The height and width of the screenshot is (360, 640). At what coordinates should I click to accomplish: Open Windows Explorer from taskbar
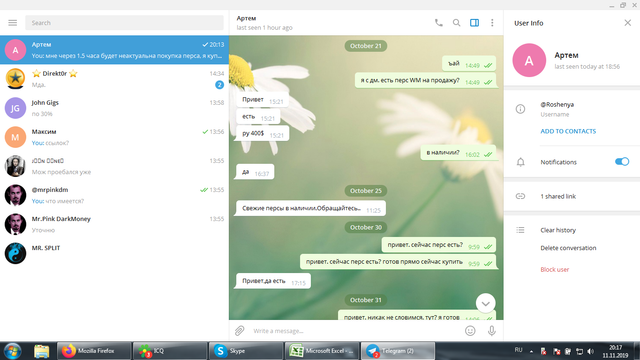click(41, 351)
